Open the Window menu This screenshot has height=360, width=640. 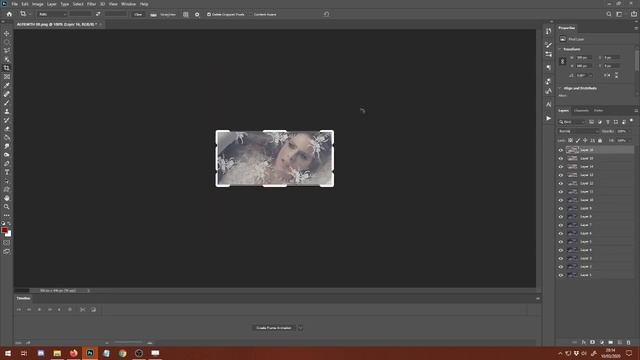(128, 4)
